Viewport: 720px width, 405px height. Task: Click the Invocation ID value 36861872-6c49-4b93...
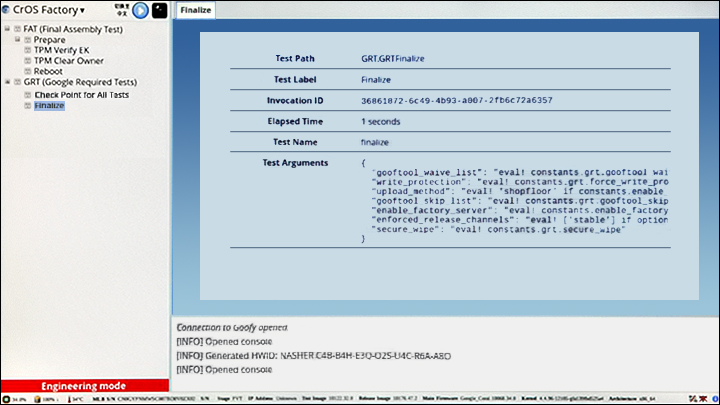456,100
